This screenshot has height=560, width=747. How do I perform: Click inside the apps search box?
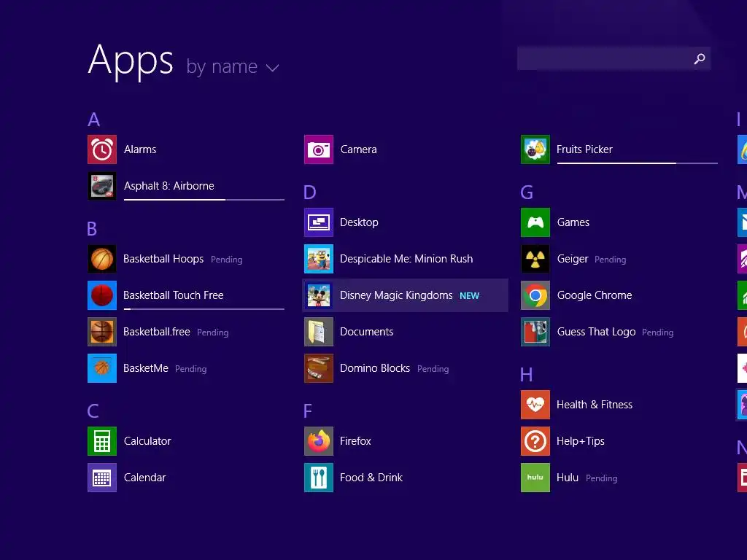(x=614, y=58)
